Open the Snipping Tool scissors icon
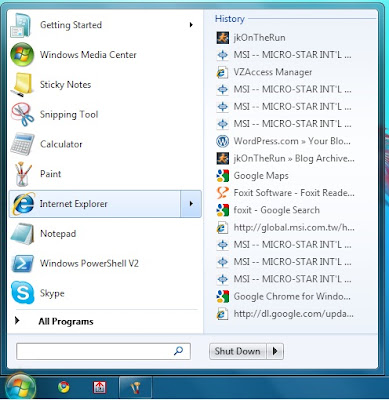Viewport: 389px width, 400px height. point(22,114)
